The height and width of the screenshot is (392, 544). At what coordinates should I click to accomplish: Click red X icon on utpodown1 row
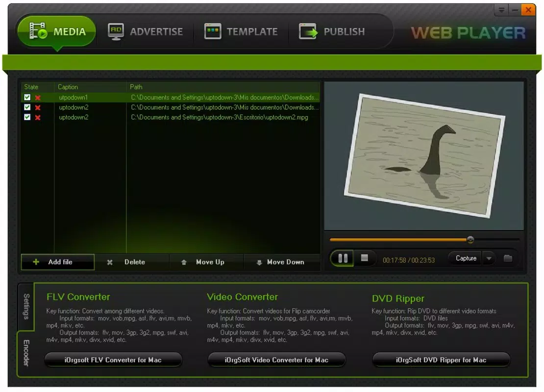(38, 98)
